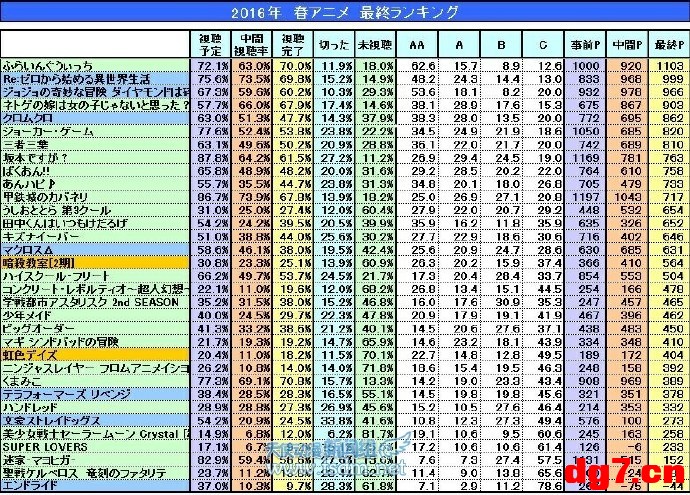
Task: Select the 中間視聴率 header cell
Action: pyautogui.click(x=251, y=44)
